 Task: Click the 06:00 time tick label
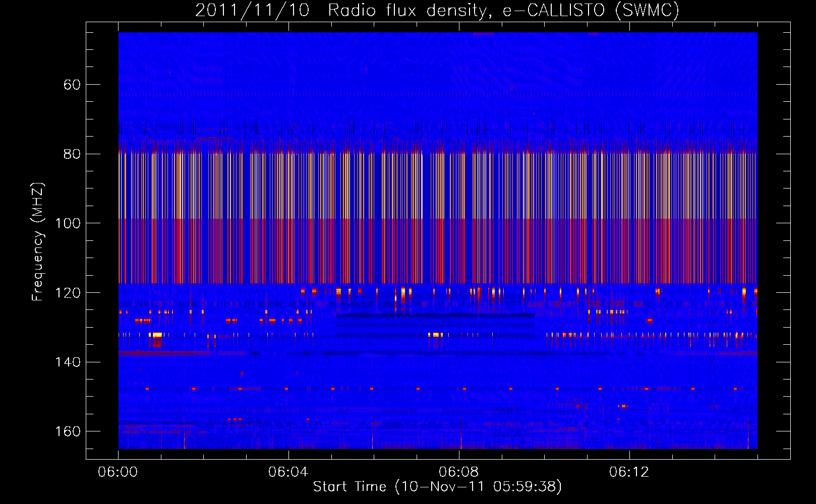(118, 472)
